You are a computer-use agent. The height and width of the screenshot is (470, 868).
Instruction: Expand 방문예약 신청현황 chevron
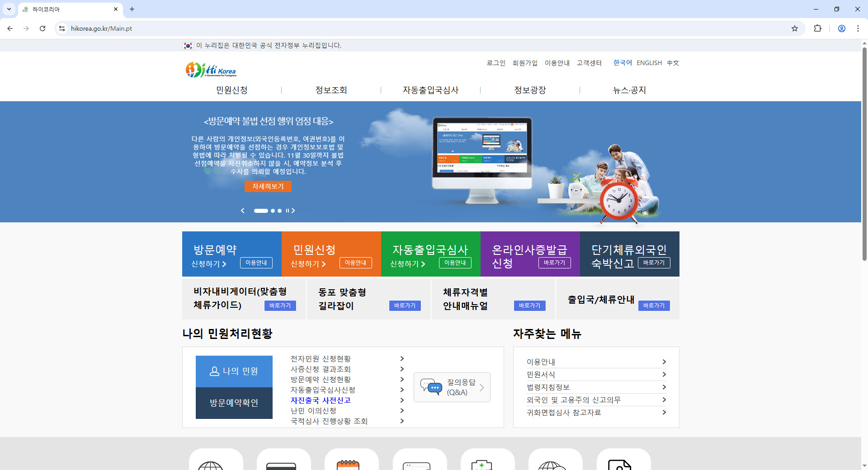(402, 379)
